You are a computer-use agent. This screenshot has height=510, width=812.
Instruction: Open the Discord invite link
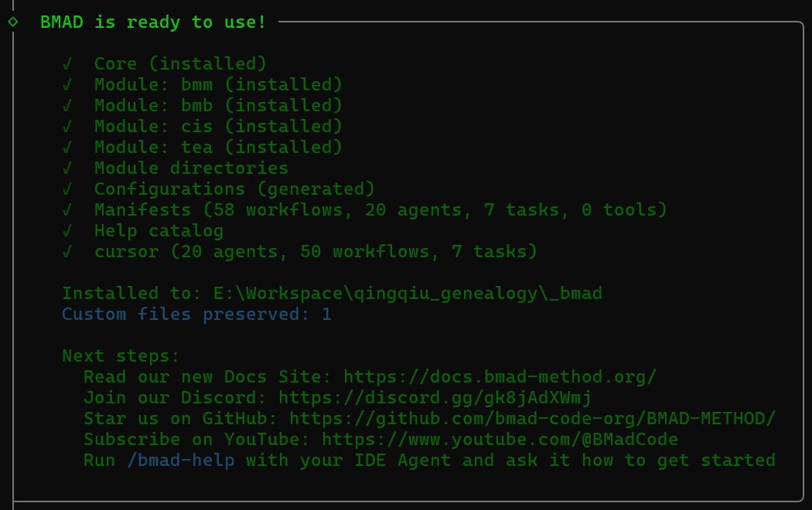tap(435, 397)
